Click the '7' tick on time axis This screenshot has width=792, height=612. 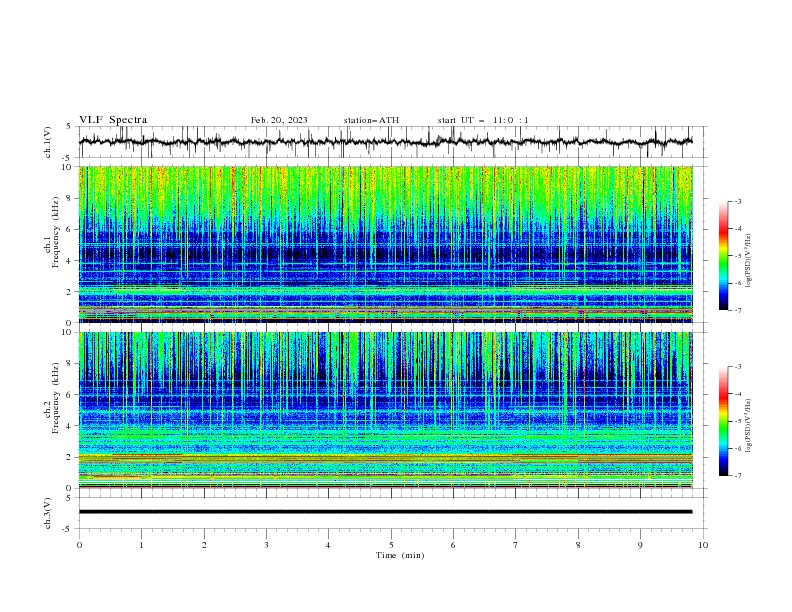coord(516,545)
